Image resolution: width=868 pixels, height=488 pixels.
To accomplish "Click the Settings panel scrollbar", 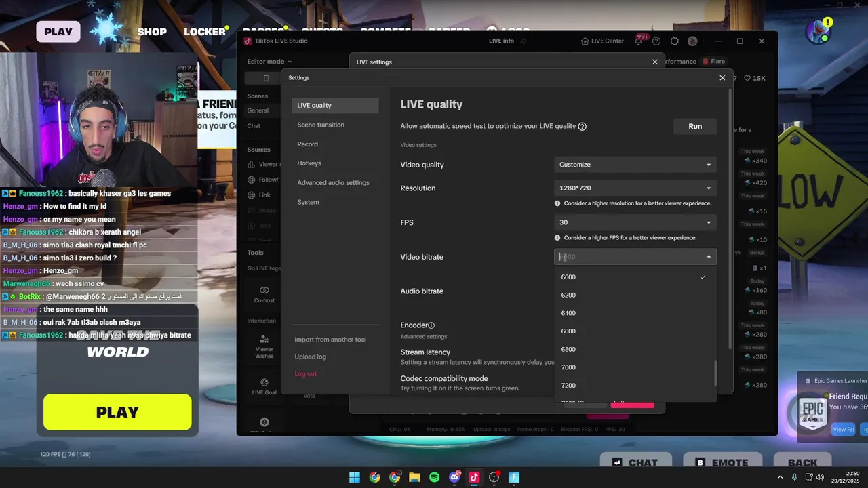I will point(730,220).
